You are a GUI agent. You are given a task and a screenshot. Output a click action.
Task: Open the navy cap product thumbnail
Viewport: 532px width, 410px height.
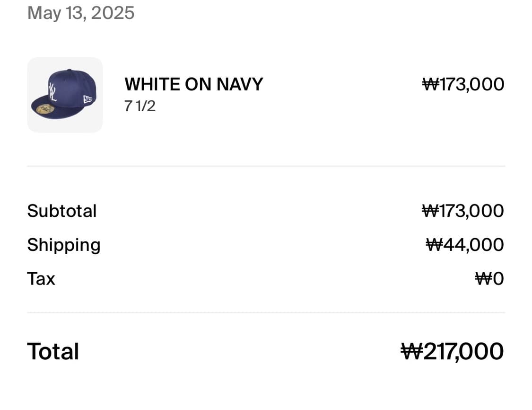pos(65,95)
